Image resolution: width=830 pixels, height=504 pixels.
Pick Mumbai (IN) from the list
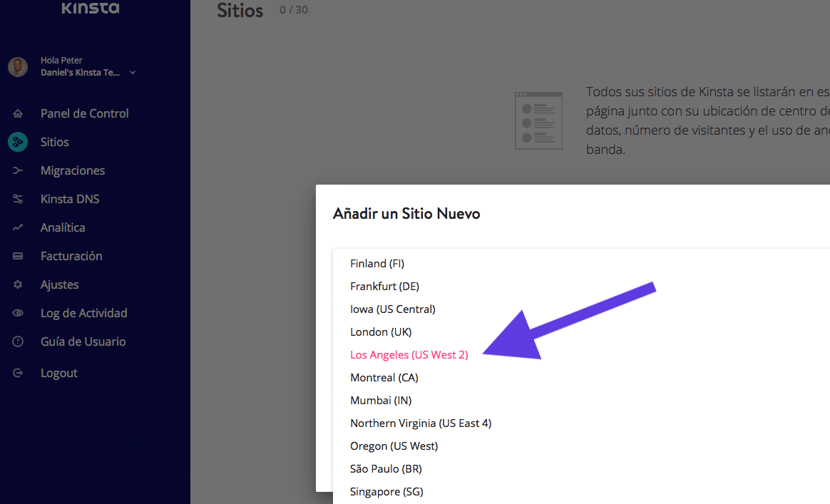coord(381,400)
